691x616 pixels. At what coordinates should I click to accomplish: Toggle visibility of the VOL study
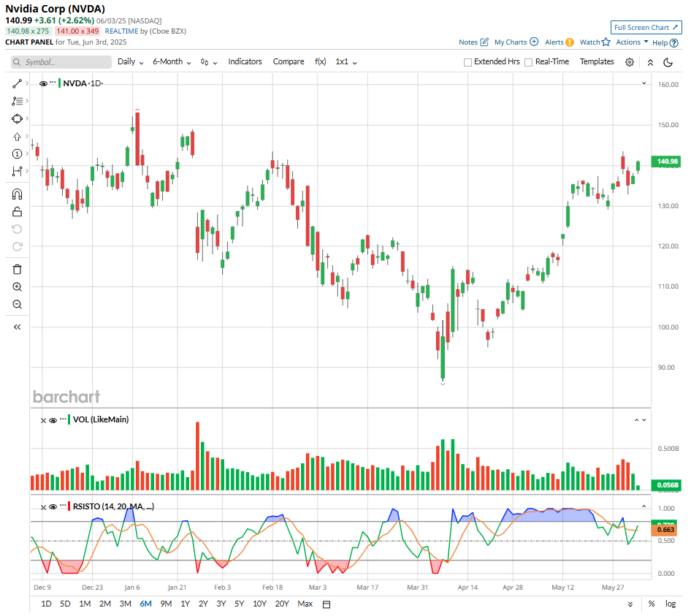pos(53,420)
